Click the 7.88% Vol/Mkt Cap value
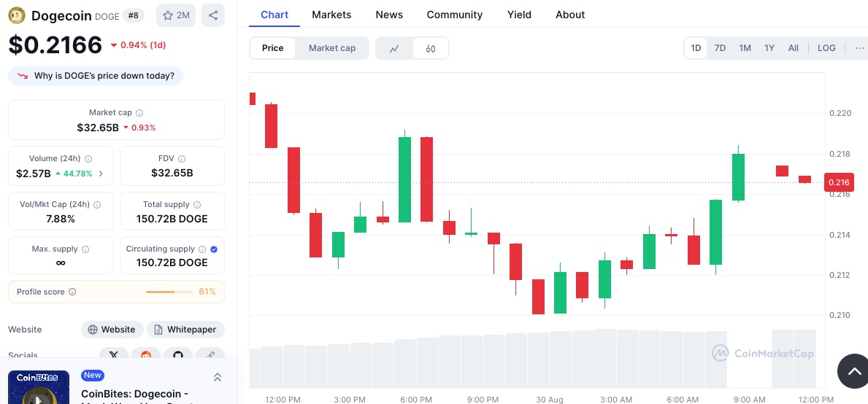Viewport: 868px width, 404px height. coord(61,219)
